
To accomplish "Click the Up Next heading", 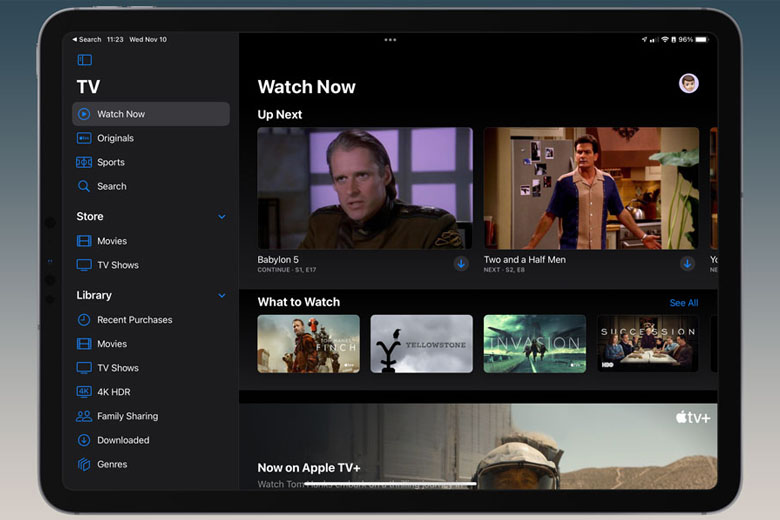I will pos(280,114).
